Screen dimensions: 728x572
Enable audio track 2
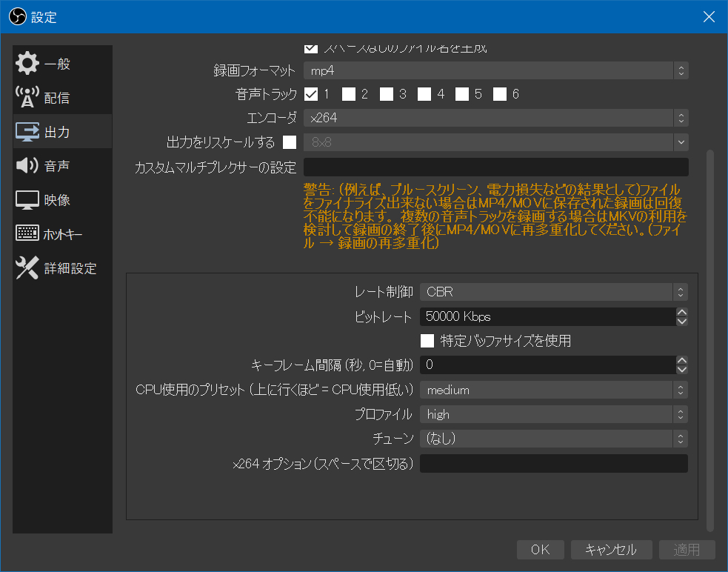pyautogui.click(x=349, y=94)
